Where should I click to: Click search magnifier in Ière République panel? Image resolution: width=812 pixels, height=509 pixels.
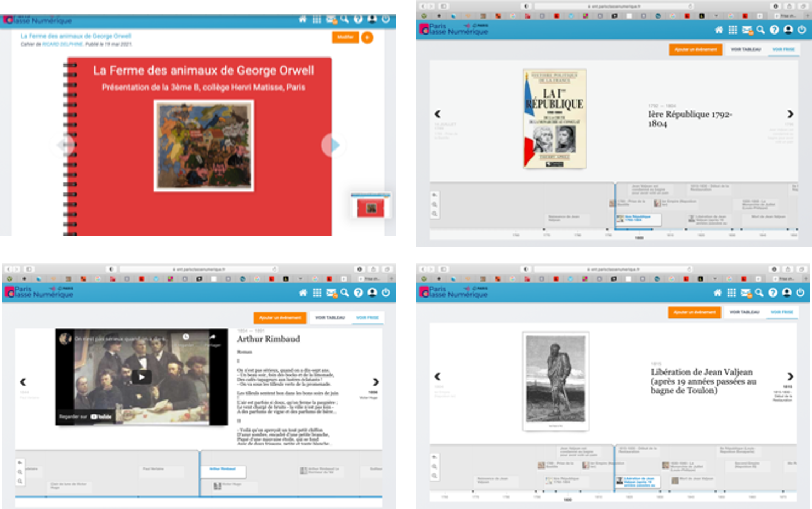tap(760, 30)
